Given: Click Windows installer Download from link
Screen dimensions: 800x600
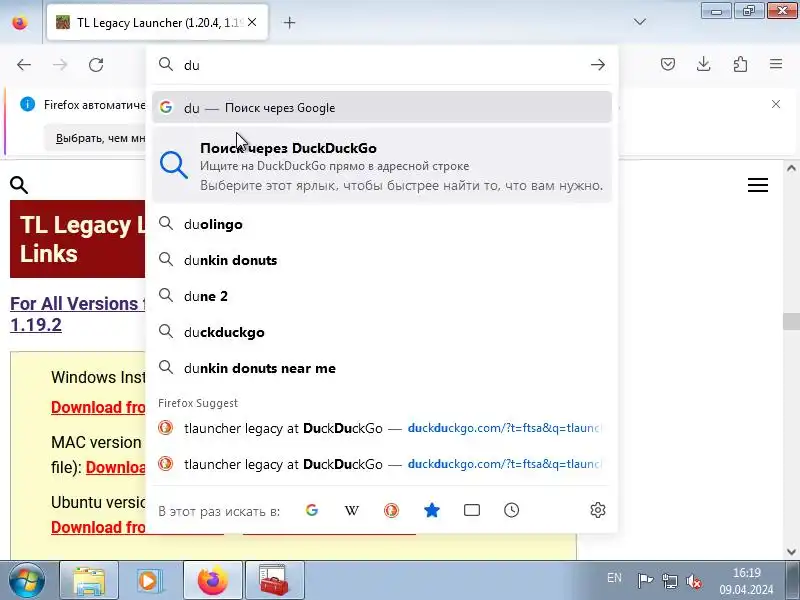Looking at the screenshot, I should pos(98,407).
